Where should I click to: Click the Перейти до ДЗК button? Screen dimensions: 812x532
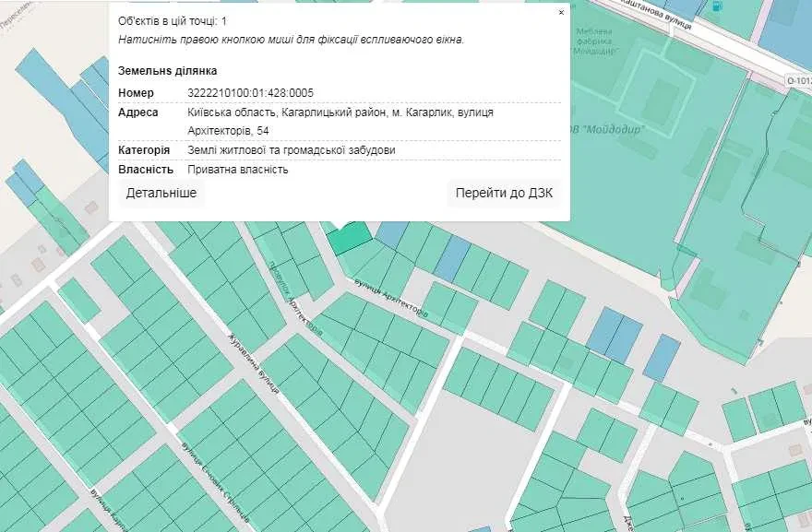[x=504, y=193]
